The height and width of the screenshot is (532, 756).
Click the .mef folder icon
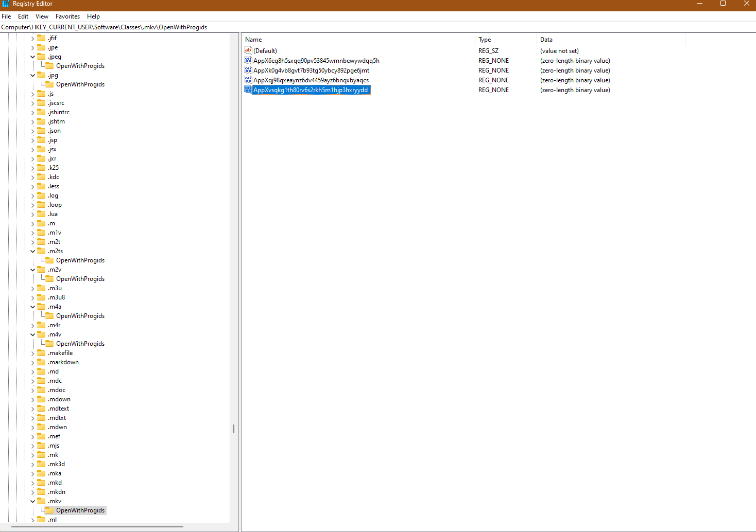coord(41,436)
